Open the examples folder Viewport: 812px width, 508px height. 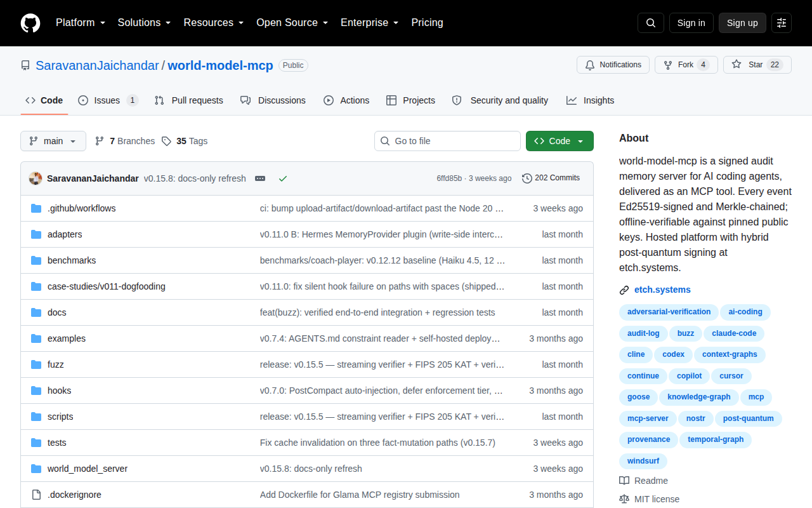(67, 338)
